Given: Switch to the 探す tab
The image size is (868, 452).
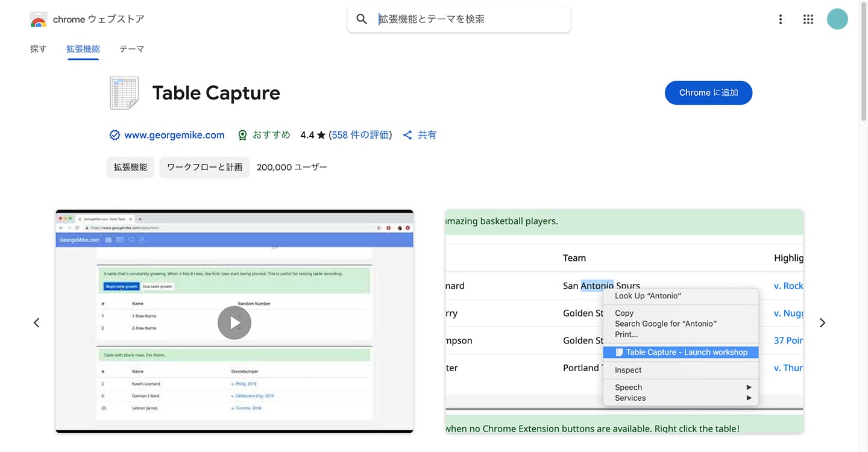Looking at the screenshot, I should pos(38,49).
